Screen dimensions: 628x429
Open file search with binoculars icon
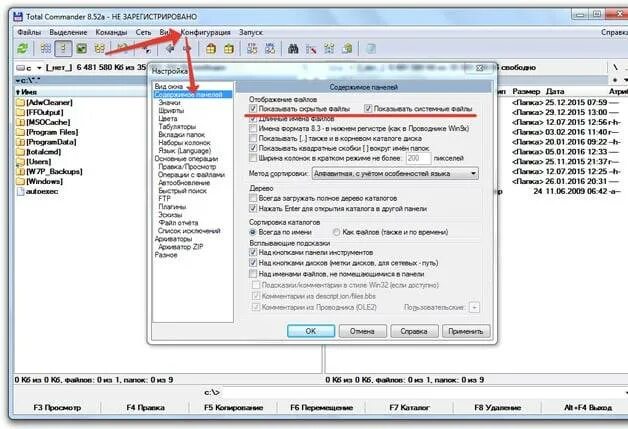click(x=293, y=49)
